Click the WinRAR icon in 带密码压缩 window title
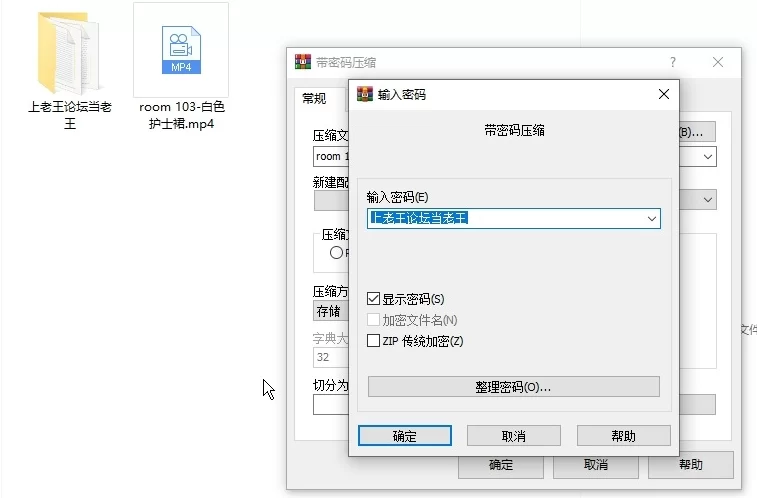 (303, 62)
